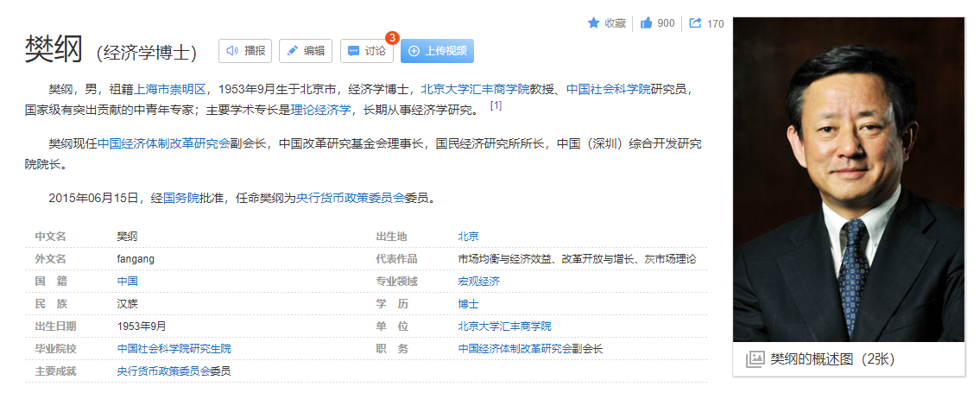Screen dimensions: 980x393
Task: Click the 编辑 button
Action: [305, 51]
